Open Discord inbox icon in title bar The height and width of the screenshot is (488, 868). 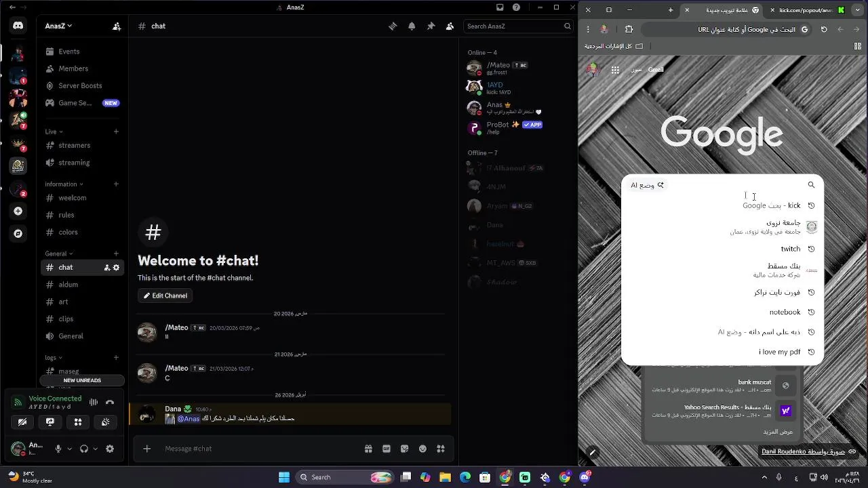tap(500, 7)
